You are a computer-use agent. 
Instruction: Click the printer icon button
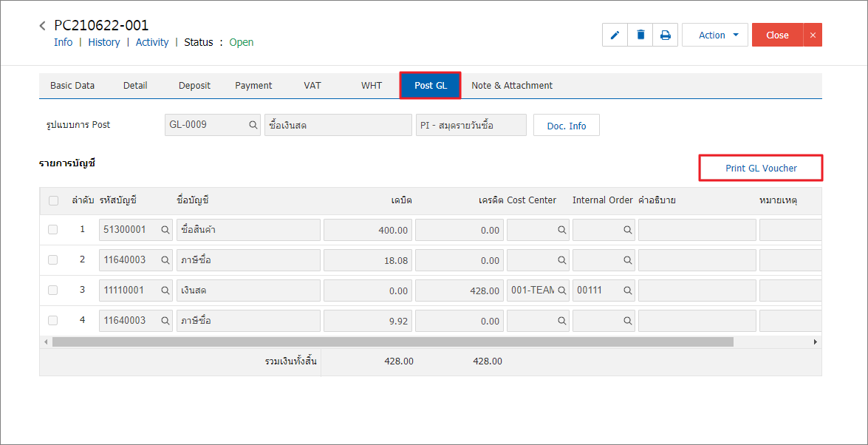666,35
